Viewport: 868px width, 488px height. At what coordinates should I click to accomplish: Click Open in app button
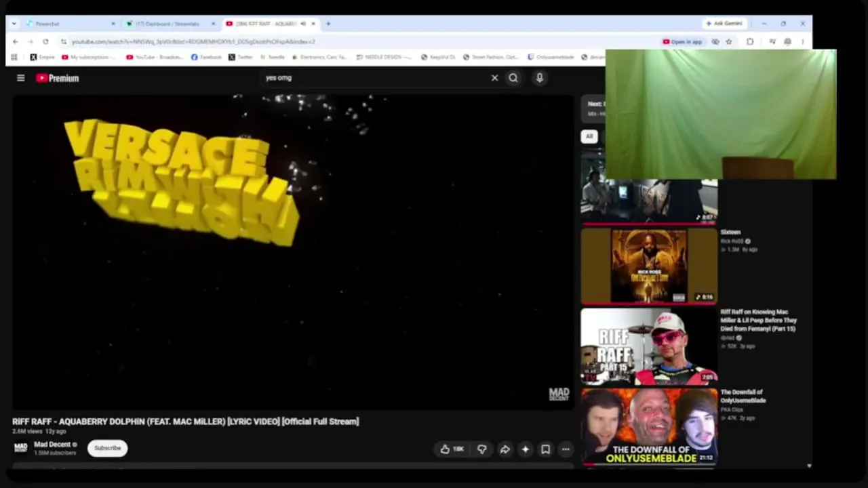682,41
